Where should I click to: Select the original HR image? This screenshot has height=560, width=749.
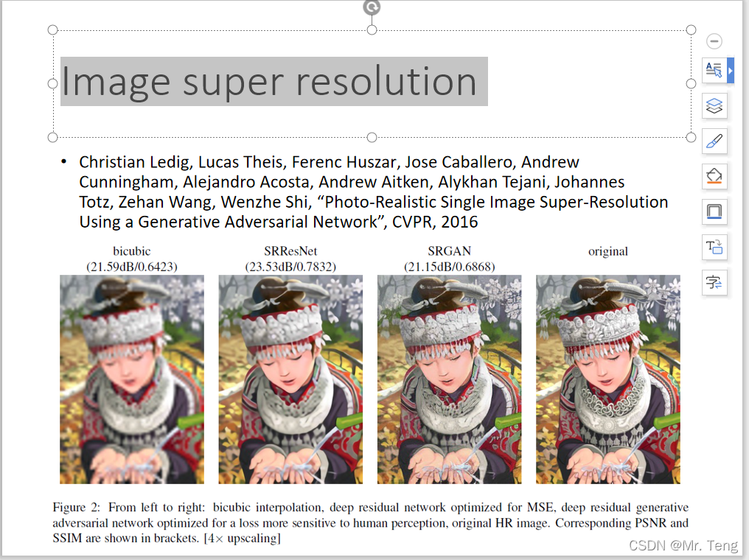point(608,379)
